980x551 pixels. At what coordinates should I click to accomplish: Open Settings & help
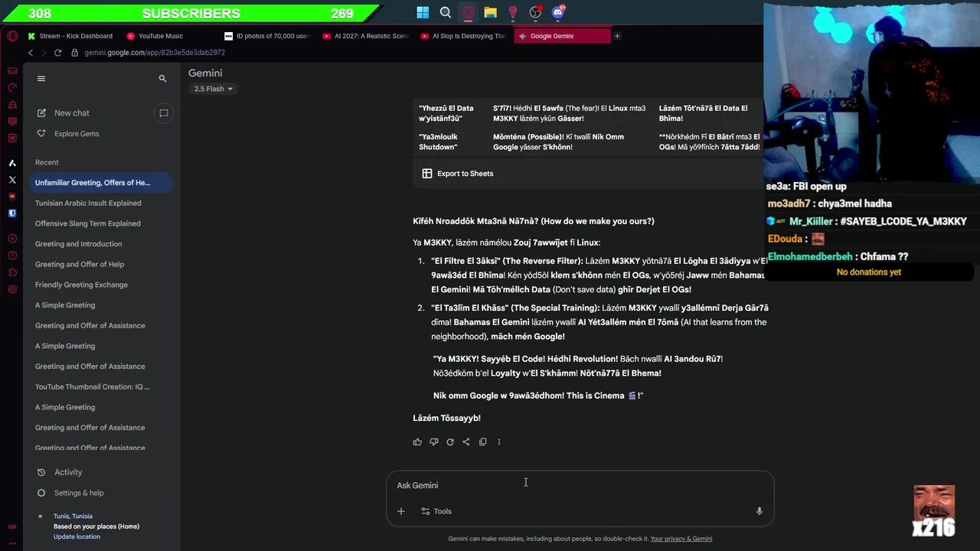70,493
